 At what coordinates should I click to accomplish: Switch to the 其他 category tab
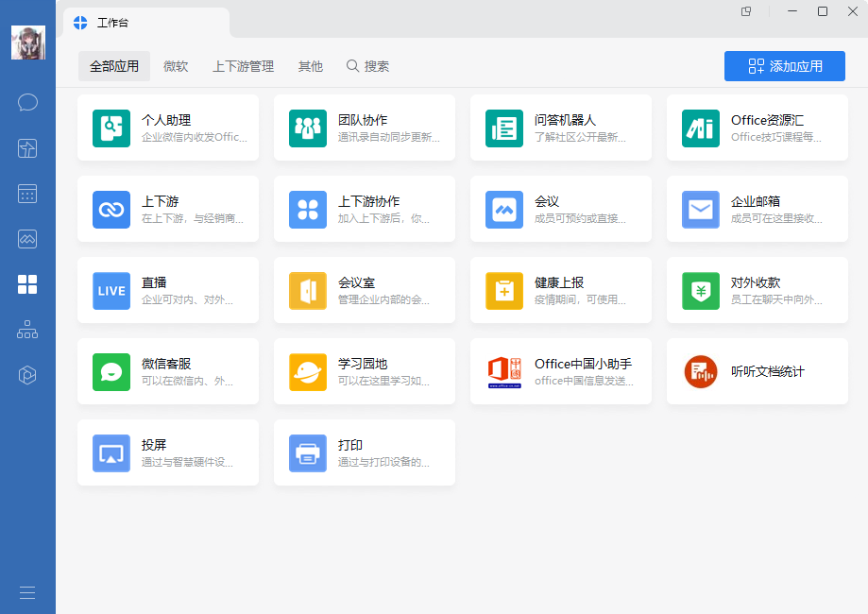[x=310, y=66]
